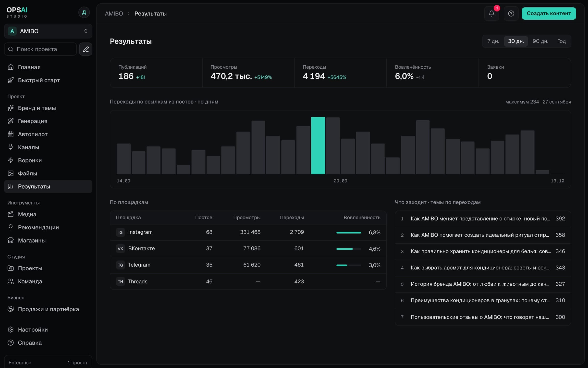Open Генерация magic wand item

(48, 121)
